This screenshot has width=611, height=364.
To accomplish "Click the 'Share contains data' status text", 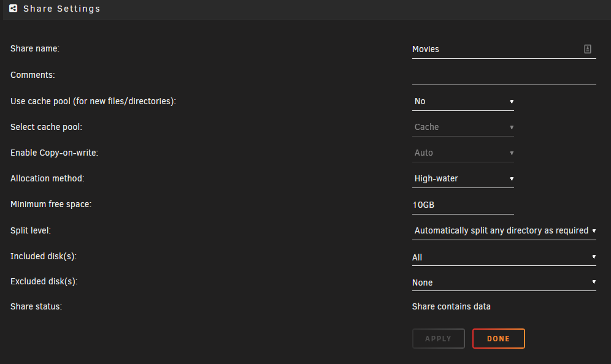I will coord(452,306).
